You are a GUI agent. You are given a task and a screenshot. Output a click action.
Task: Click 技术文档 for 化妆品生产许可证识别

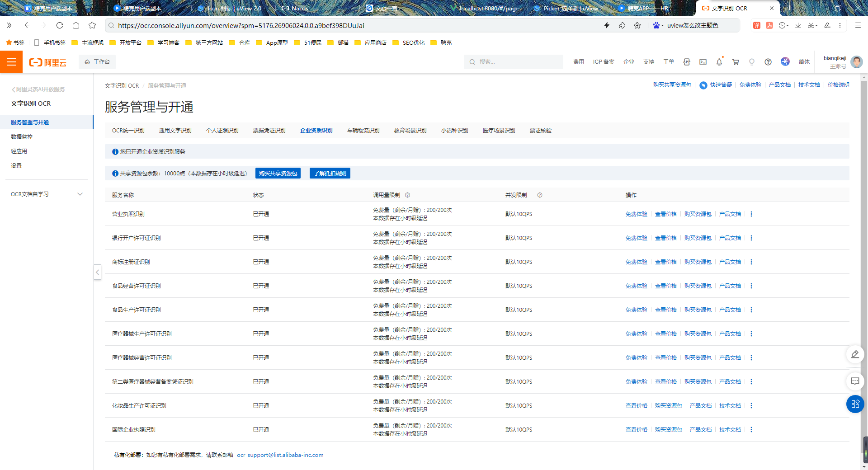730,406
